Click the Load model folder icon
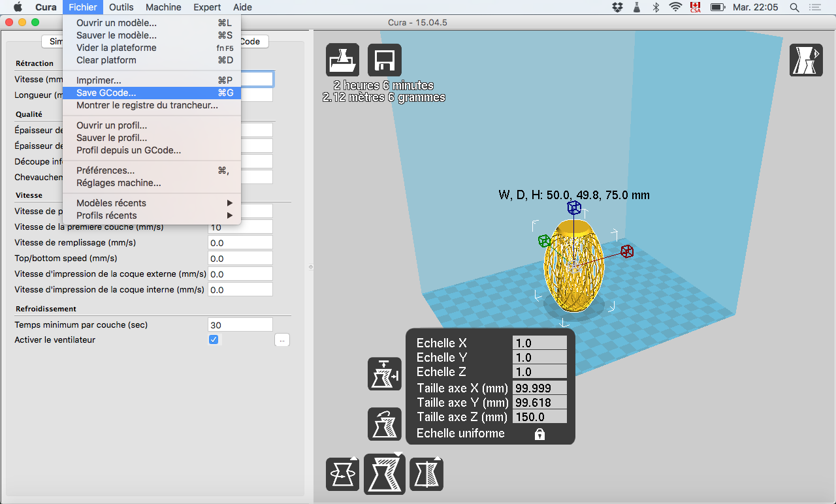The width and height of the screenshot is (836, 504). point(343,60)
